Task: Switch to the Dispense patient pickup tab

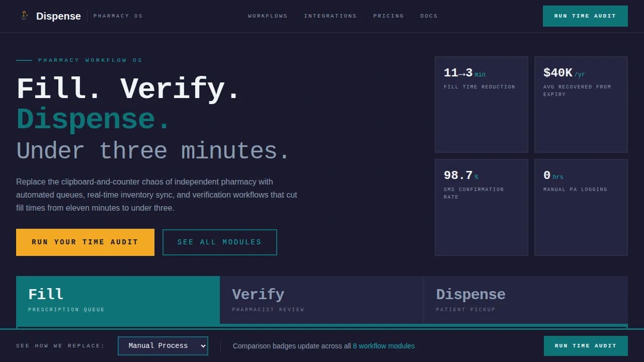Action: [526, 300]
